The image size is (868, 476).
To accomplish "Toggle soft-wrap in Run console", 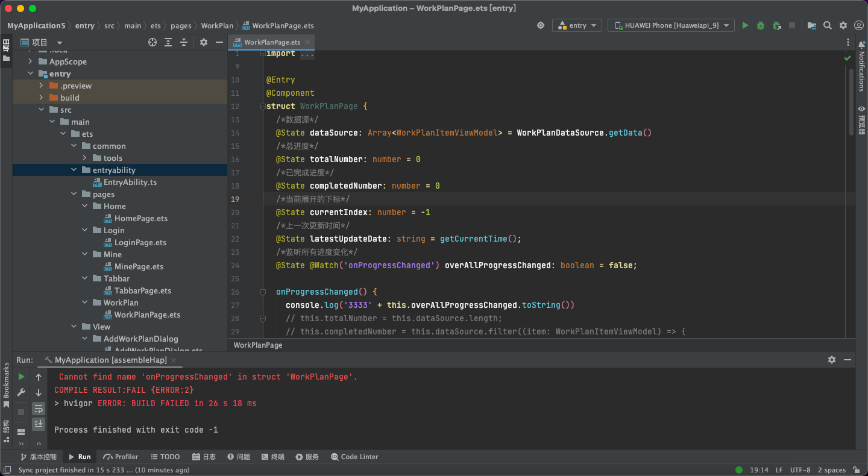I will [39, 409].
